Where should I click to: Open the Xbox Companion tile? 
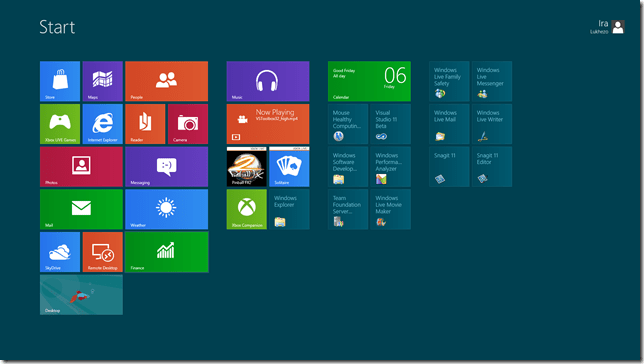point(246,209)
